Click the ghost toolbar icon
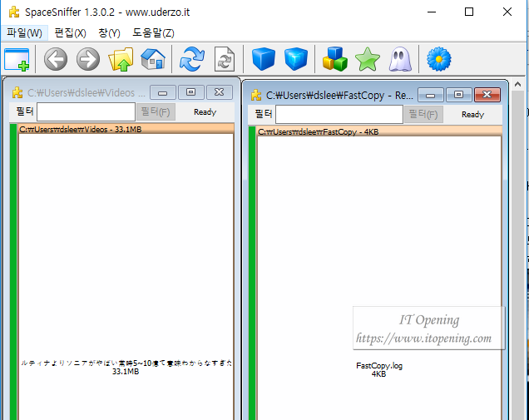 pos(399,59)
